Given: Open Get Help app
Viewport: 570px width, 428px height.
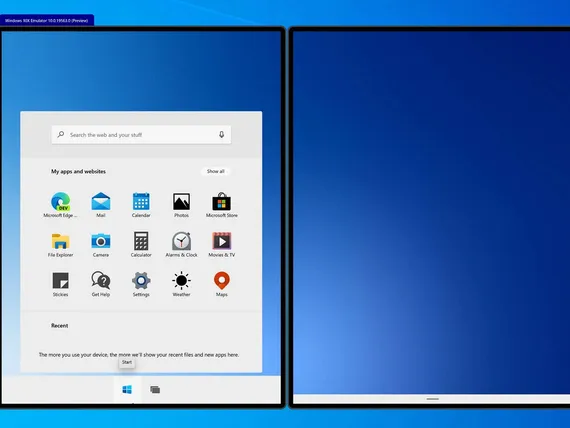Looking at the screenshot, I should pos(101,284).
